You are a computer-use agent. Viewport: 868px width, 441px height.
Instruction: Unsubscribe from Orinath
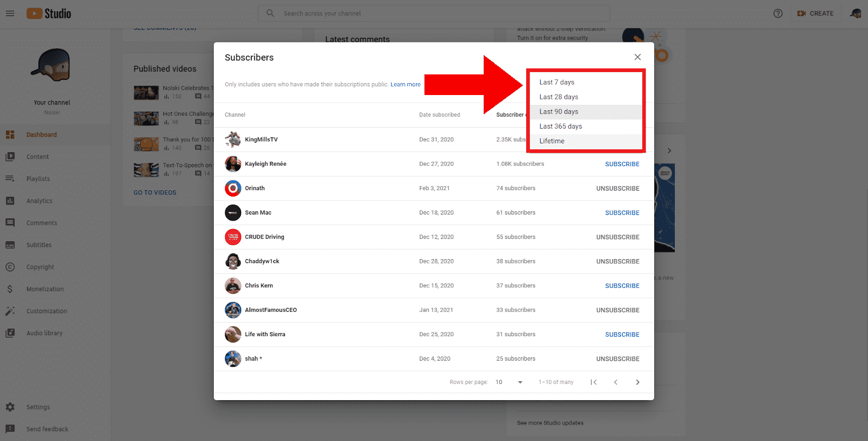[618, 188]
